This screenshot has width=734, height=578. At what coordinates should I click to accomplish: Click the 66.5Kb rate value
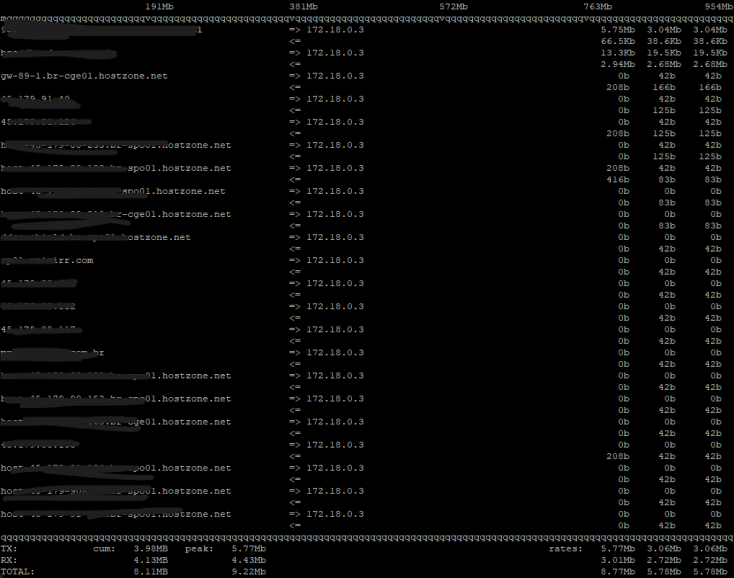(618, 41)
